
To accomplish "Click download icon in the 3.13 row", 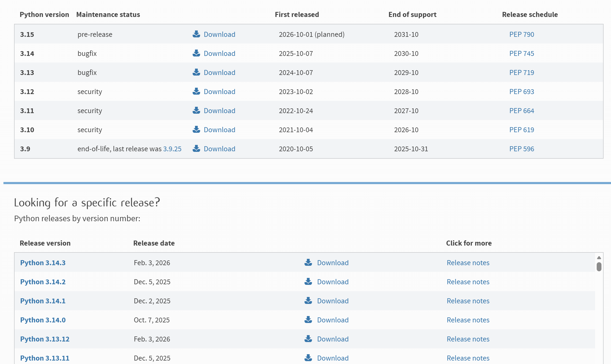I will point(196,72).
